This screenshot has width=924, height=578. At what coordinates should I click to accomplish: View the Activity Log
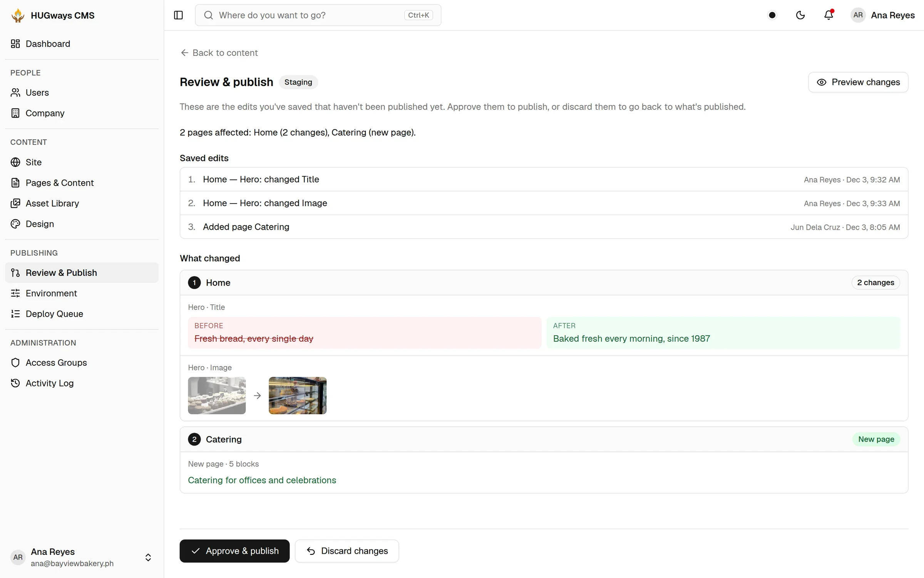point(82,383)
